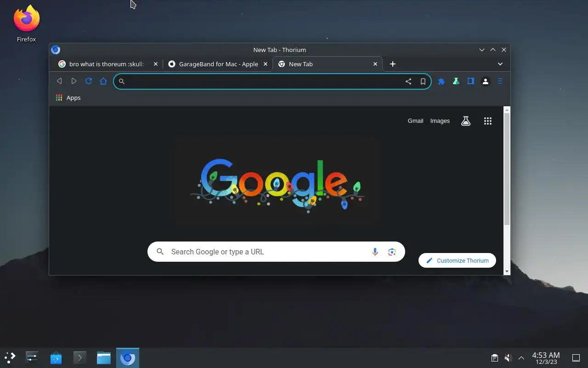
Task: Search by image with Google Lens
Action: tap(392, 252)
